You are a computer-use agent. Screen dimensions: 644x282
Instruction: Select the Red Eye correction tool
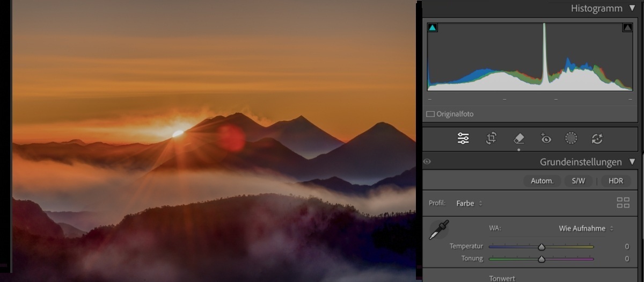(x=545, y=139)
